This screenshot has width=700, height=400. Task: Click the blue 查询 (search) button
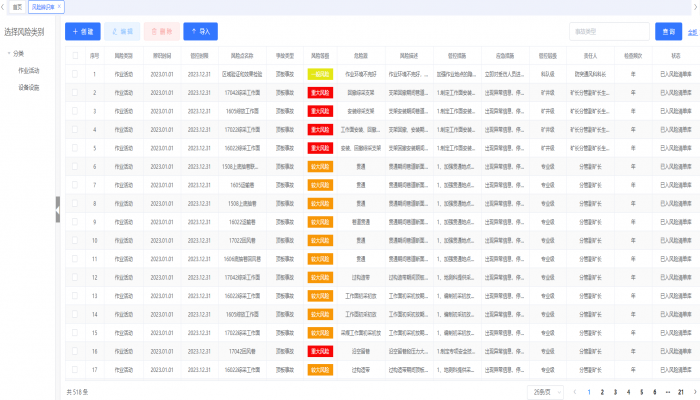click(666, 32)
